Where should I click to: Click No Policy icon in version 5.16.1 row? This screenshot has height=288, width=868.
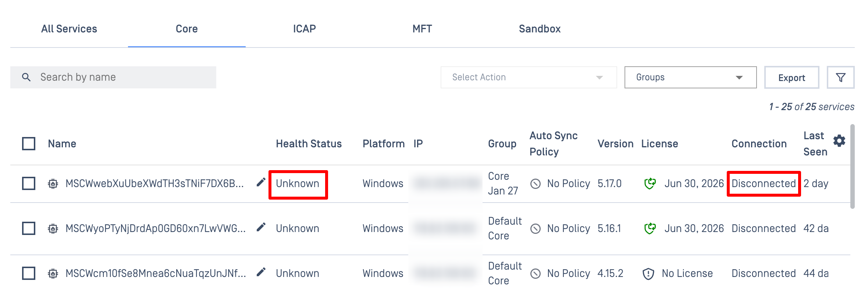pyautogui.click(x=536, y=229)
